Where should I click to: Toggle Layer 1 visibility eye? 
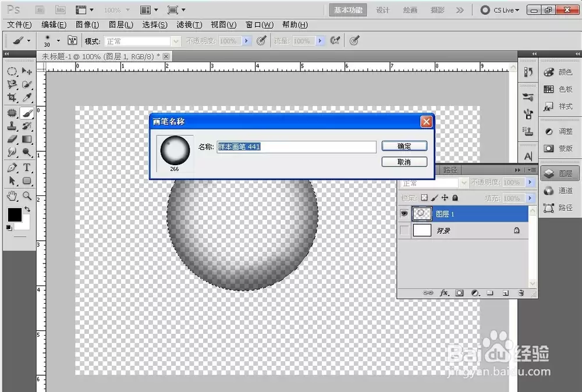[x=404, y=213]
